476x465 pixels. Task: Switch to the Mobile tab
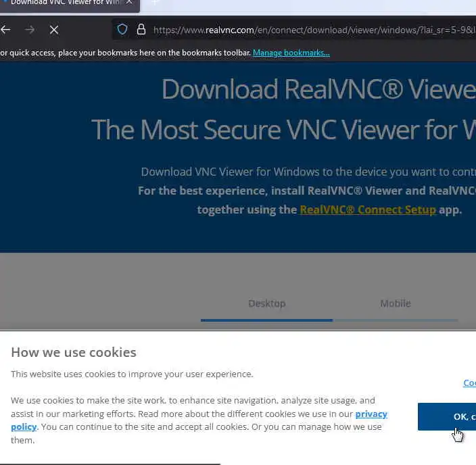(396, 303)
